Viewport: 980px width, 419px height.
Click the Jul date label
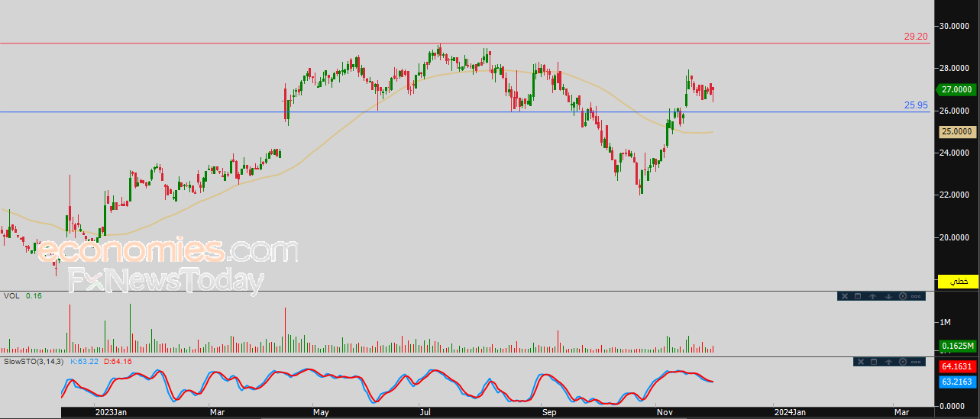point(424,412)
